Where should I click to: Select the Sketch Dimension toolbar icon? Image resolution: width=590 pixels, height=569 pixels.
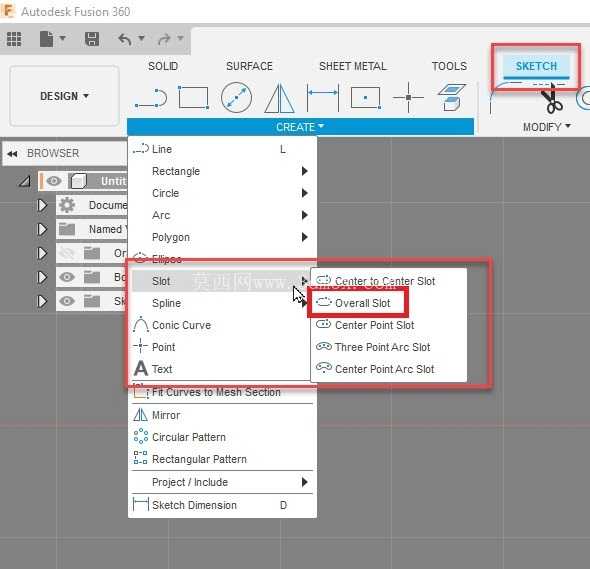pos(323,97)
